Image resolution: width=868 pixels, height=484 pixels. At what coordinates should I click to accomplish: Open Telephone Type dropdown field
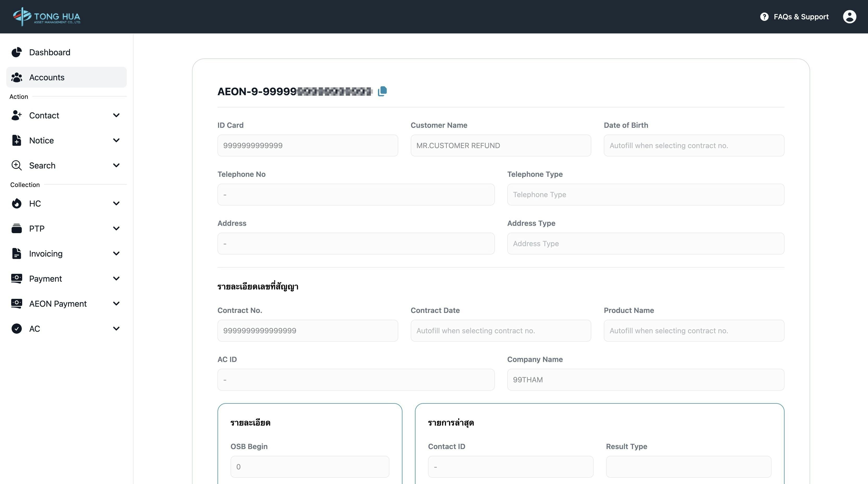[645, 195]
